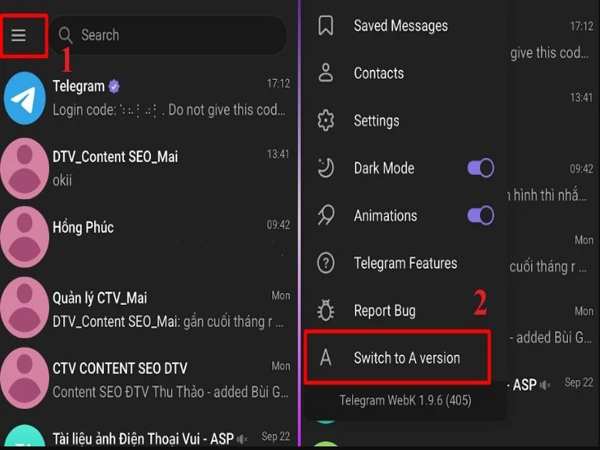Open the hamburger main menu
This screenshot has height=450, width=600.
18,36
